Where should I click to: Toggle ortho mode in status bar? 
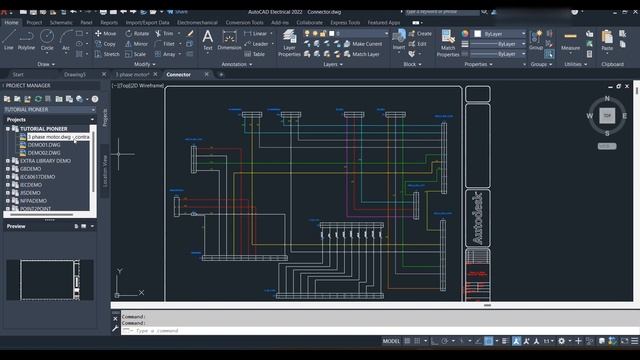click(435, 341)
